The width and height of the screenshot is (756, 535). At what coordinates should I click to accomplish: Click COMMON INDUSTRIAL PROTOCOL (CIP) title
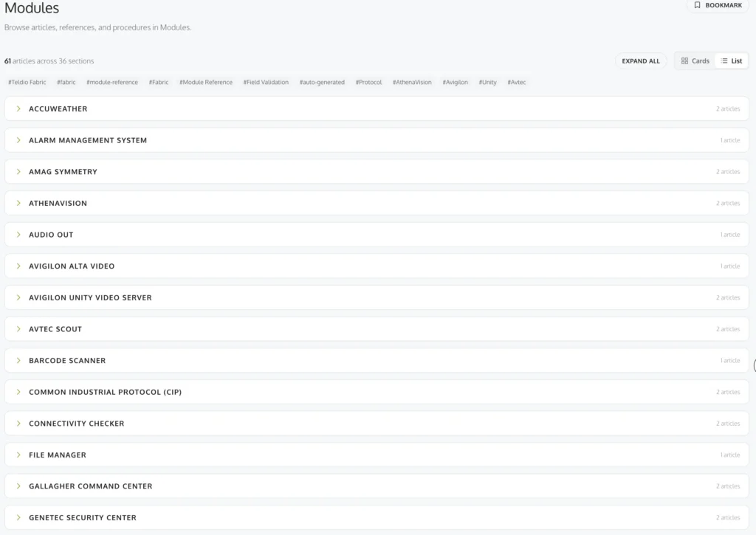point(105,392)
